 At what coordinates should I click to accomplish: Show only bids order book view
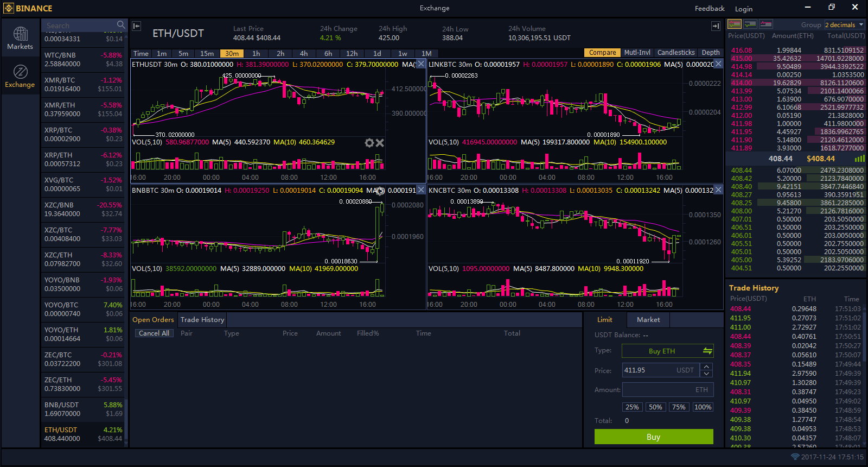[750, 24]
